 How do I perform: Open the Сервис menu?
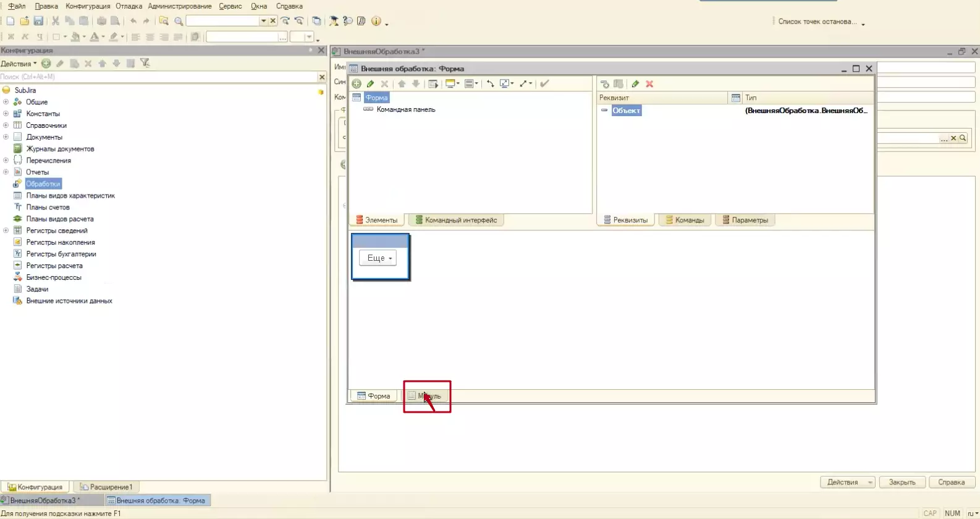tap(230, 6)
